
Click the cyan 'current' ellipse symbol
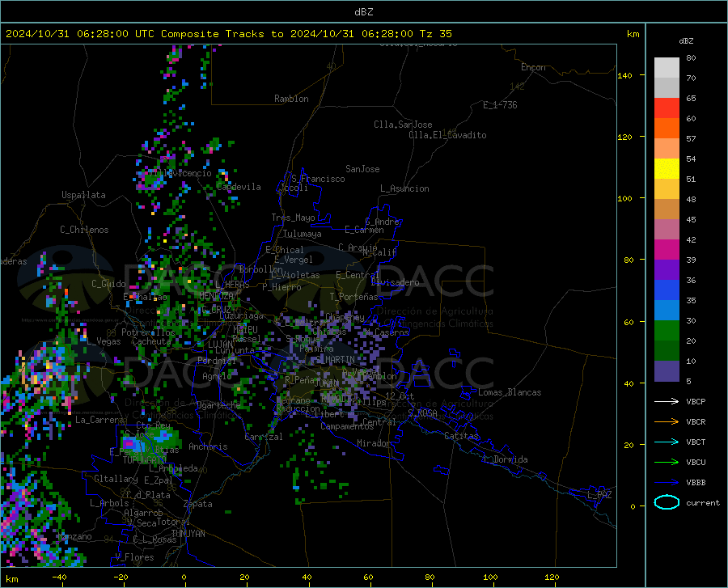pos(667,502)
